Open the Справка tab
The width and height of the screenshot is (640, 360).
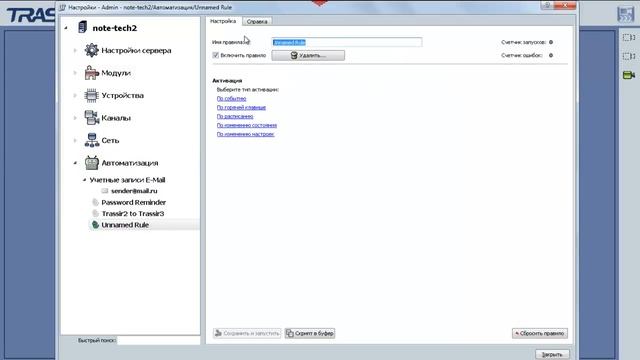(257, 22)
